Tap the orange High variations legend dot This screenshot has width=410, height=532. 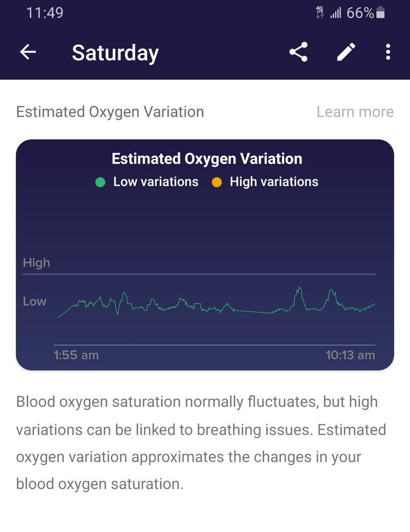coord(216,182)
